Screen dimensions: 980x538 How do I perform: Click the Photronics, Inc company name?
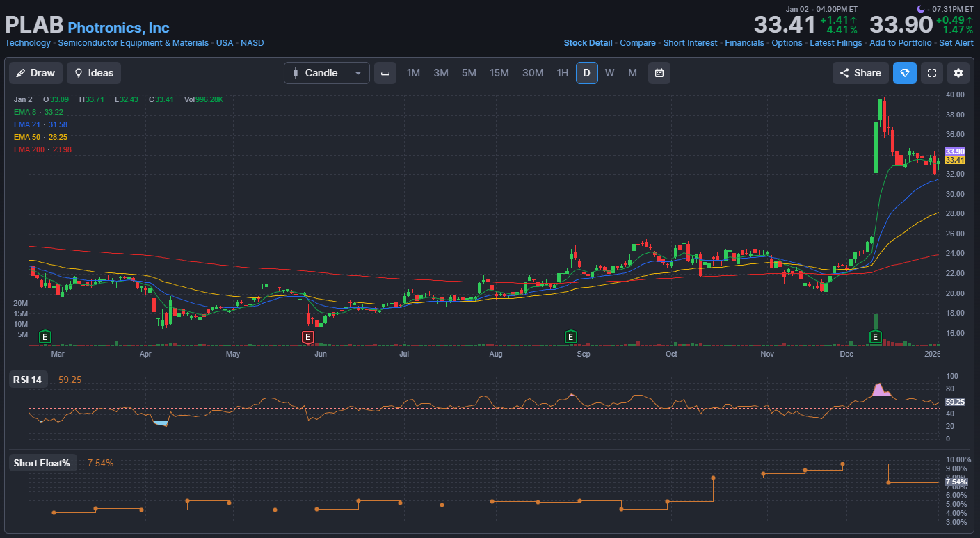coord(118,28)
